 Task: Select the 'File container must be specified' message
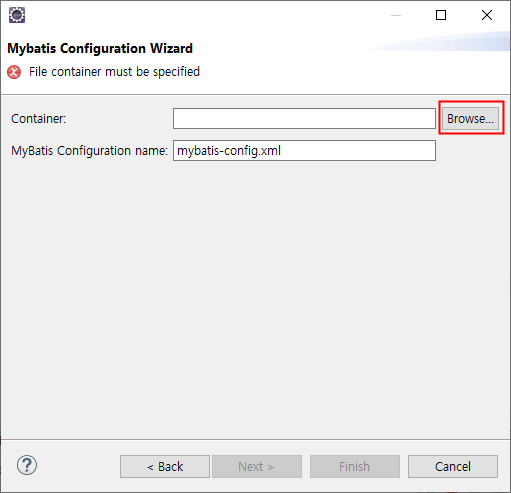[114, 72]
